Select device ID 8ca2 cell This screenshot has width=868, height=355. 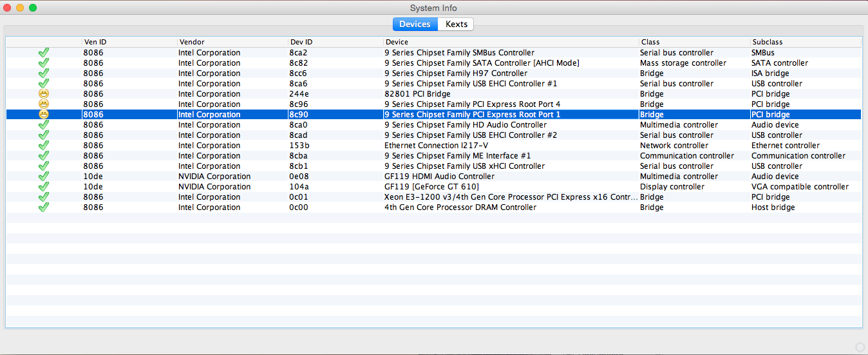(299, 53)
